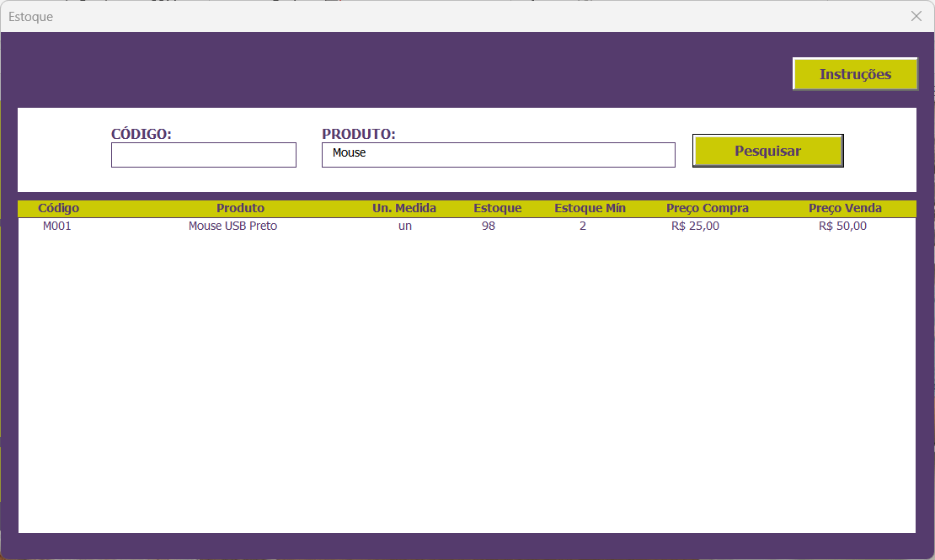Click the sale price R$ 50,00

coord(842,226)
